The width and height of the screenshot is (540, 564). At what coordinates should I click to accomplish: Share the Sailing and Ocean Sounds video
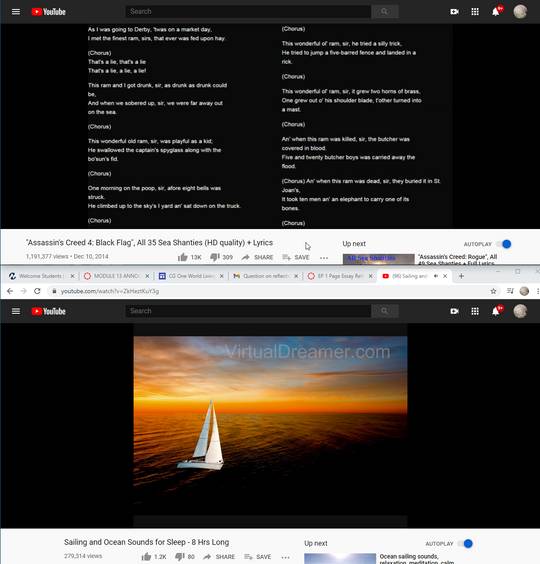click(x=219, y=557)
